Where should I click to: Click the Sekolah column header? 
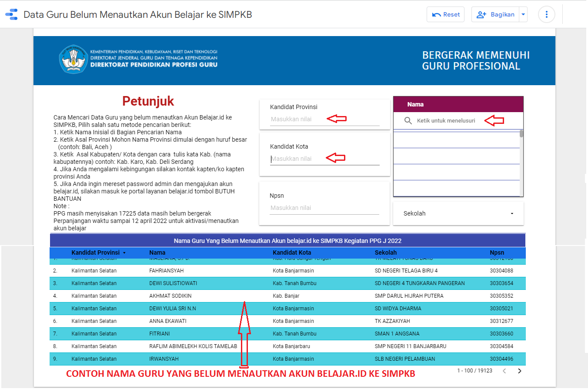[x=386, y=252]
